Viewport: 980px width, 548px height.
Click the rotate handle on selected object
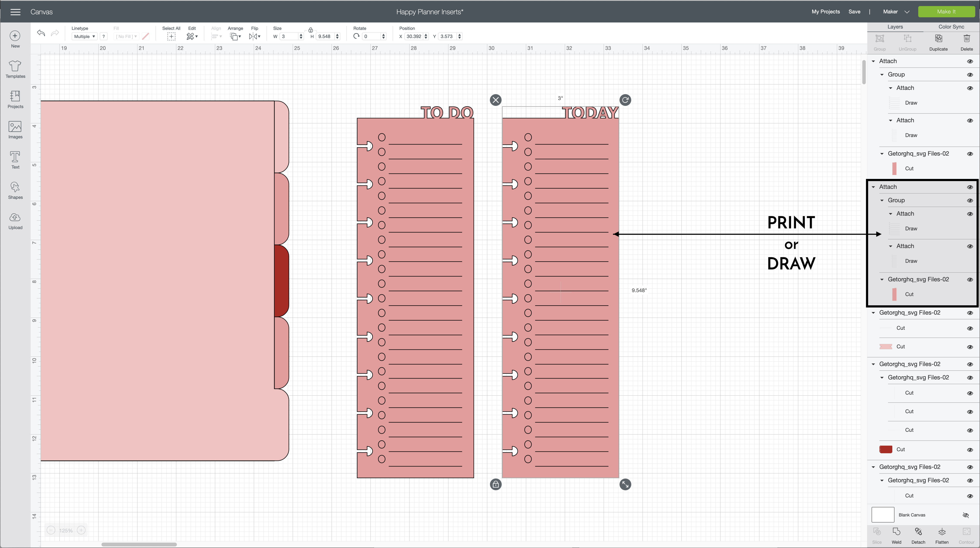(625, 100)
